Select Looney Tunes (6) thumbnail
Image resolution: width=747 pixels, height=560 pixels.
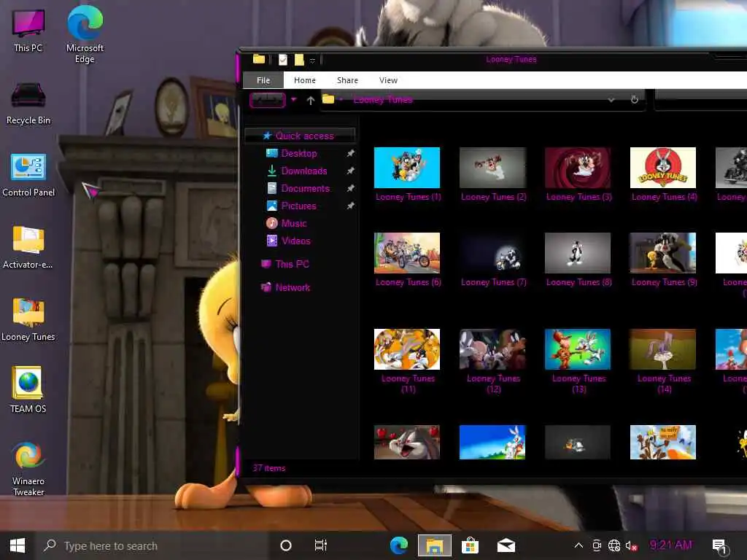click(407, 253)
